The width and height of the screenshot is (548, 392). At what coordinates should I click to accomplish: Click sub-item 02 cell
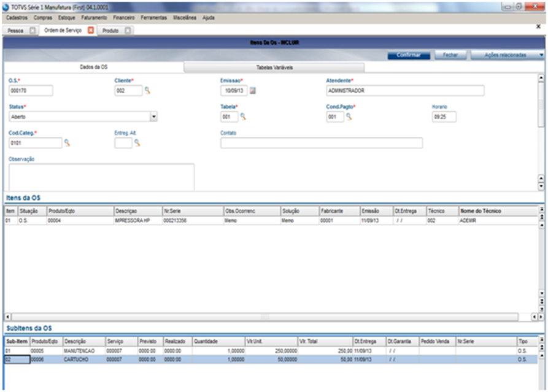click(17, 359)
